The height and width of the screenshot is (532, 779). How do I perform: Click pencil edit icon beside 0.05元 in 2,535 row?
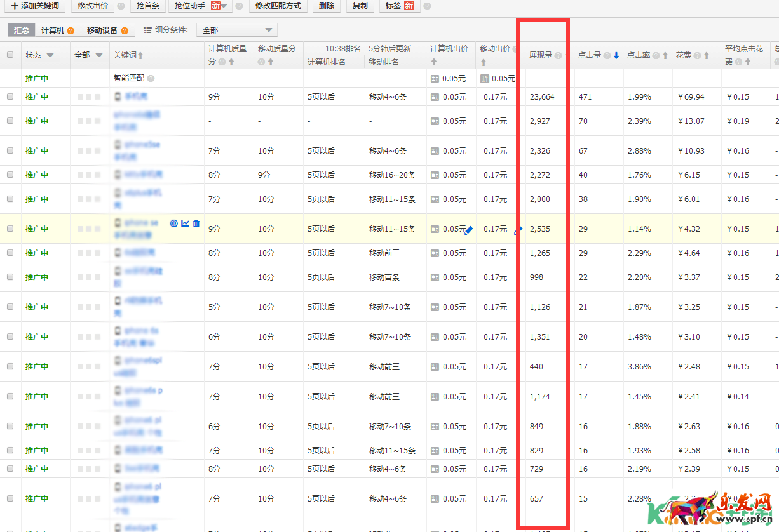point(469,230)
